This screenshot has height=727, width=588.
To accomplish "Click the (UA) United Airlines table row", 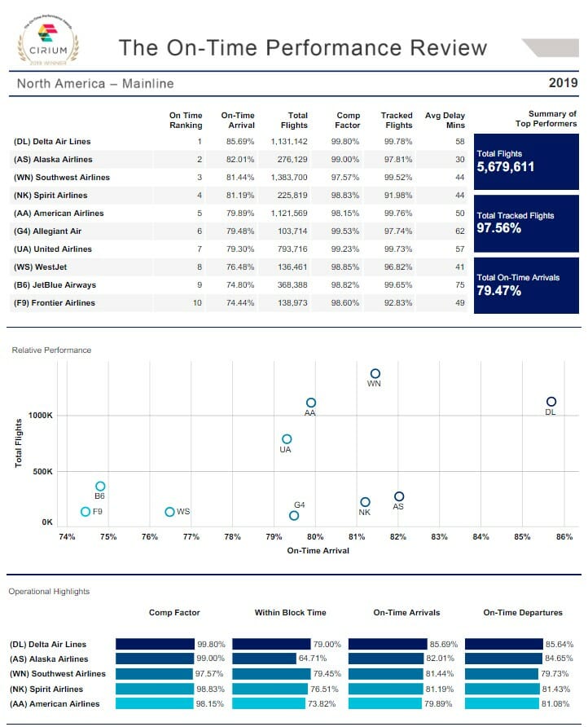I will tap(238, 249).
